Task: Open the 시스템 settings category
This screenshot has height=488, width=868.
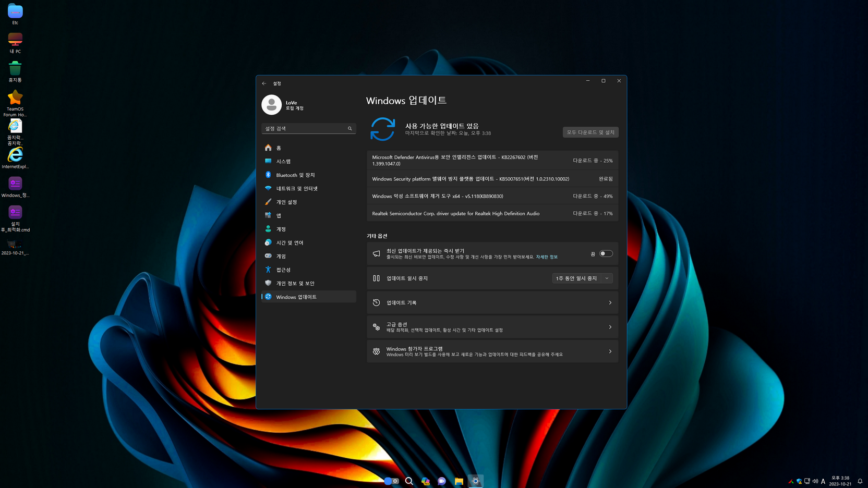Action: click(x=308, y=162)
